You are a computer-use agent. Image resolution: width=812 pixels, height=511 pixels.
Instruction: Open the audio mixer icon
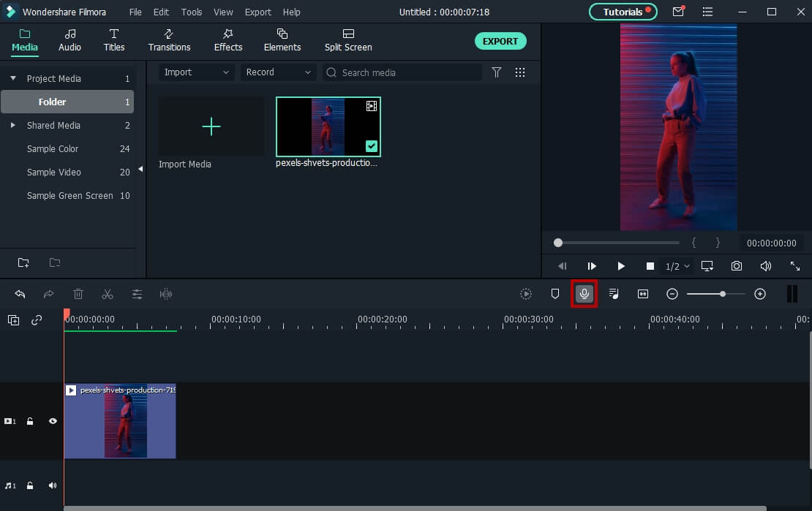tap(614, 294)
